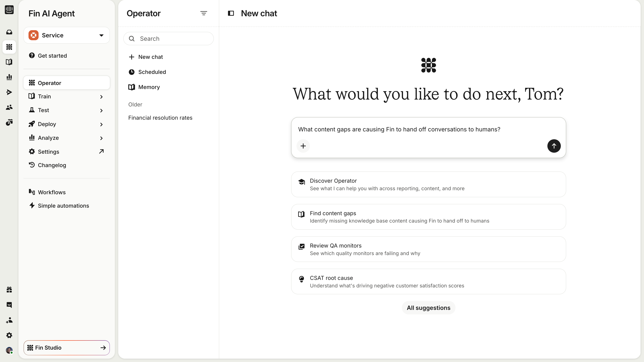Open Fin Studio button

tap(67, 348)
